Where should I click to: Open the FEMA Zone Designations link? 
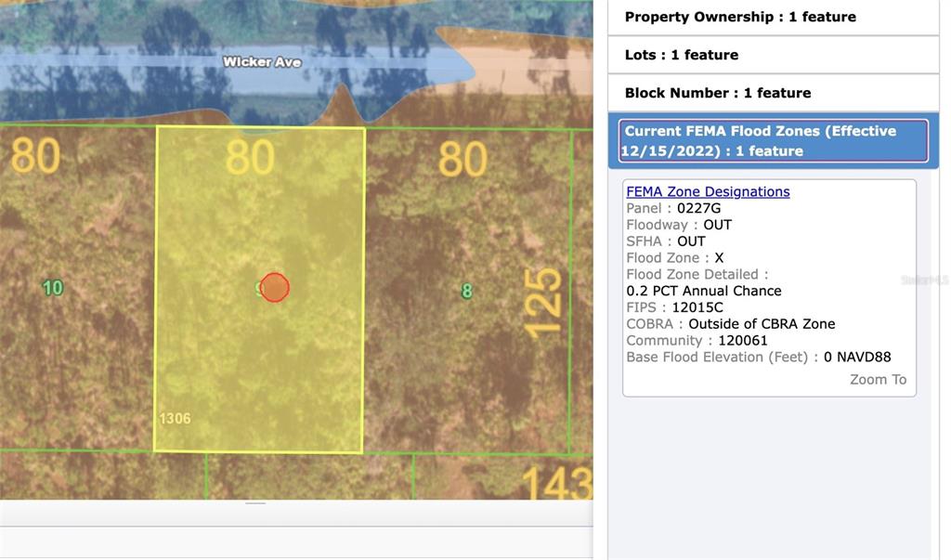[x=708, y=192]
